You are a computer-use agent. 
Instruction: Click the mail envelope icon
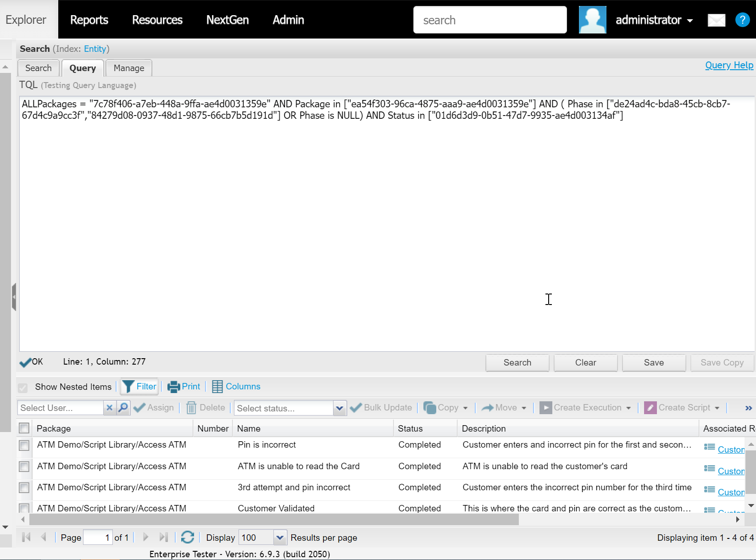pyautogui.click(x=716, y=20)
